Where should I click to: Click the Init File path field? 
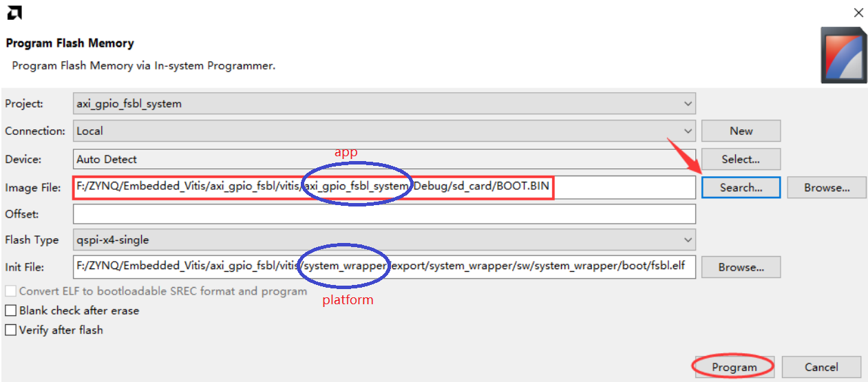point(384,266)
